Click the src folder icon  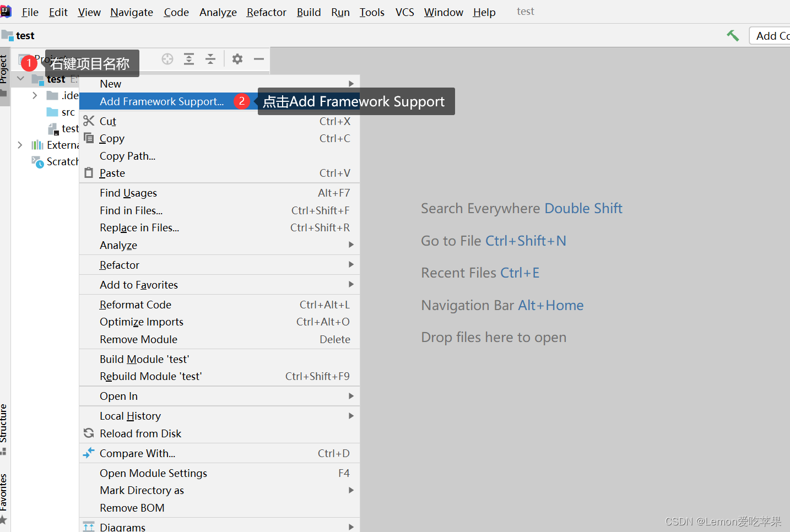(x=52, y=112)
